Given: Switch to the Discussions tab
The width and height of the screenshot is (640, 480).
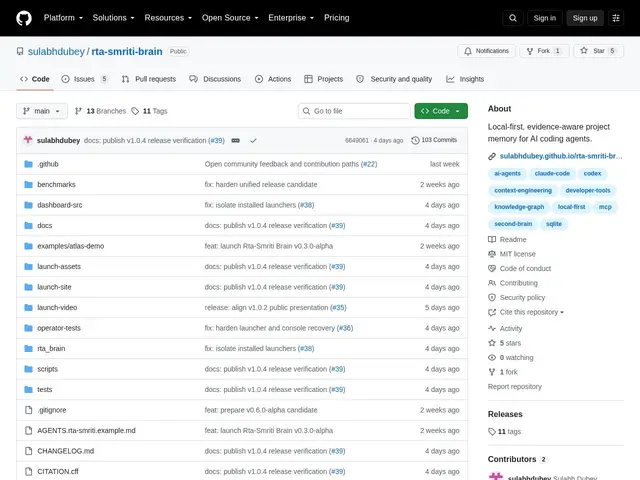Looking at the screenshot, I should coord(215,79).
